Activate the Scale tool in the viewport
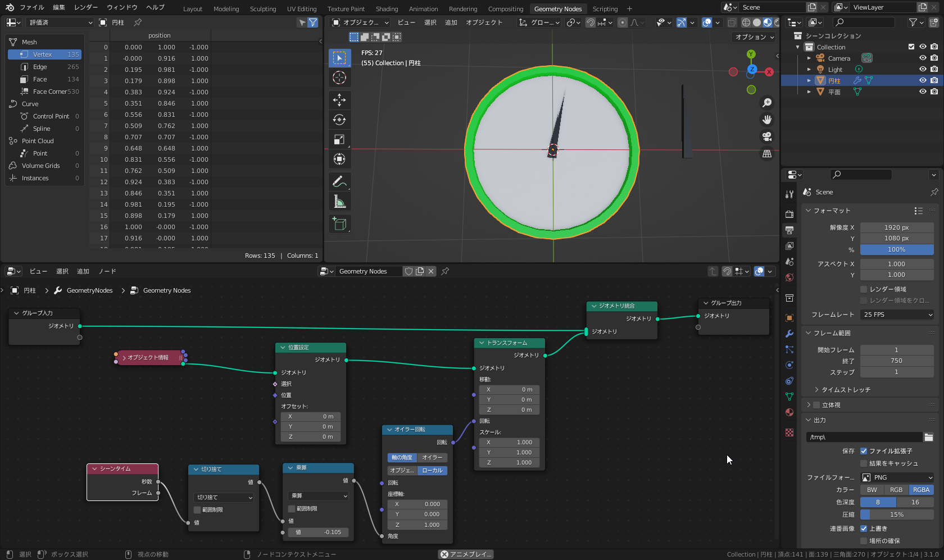 tap(339, 139)
